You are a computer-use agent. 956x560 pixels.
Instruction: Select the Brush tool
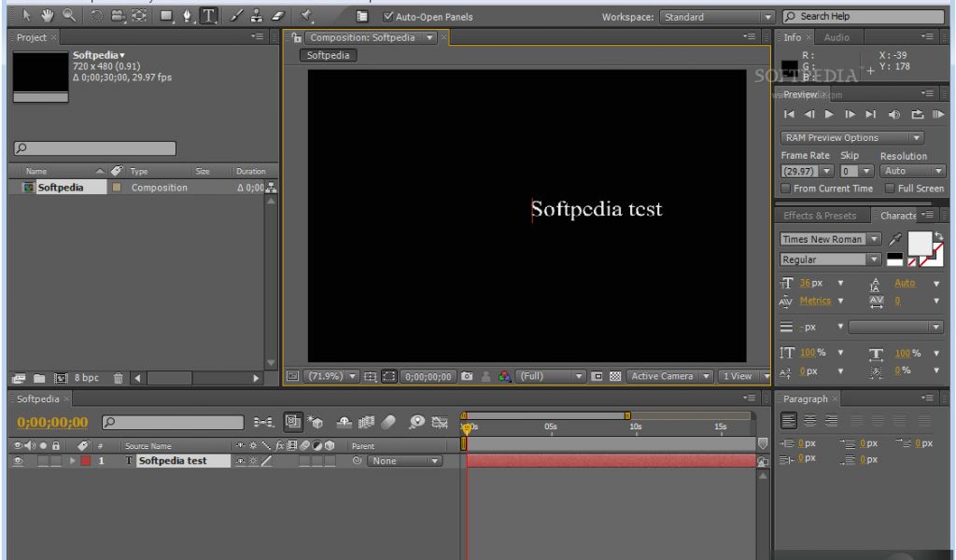(x=236, y=16)
